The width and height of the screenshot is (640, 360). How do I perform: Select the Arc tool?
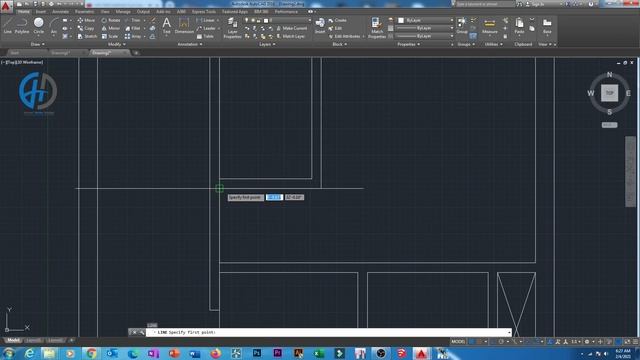tap(53, 25)
